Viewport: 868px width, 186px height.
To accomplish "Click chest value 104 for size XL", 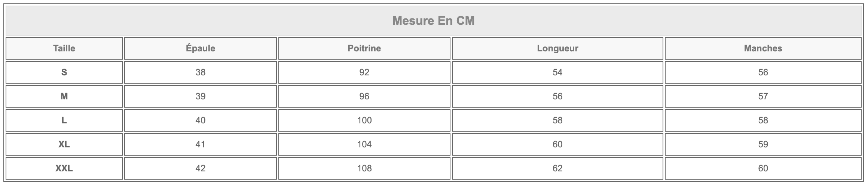I will click(x=364, y=144).
